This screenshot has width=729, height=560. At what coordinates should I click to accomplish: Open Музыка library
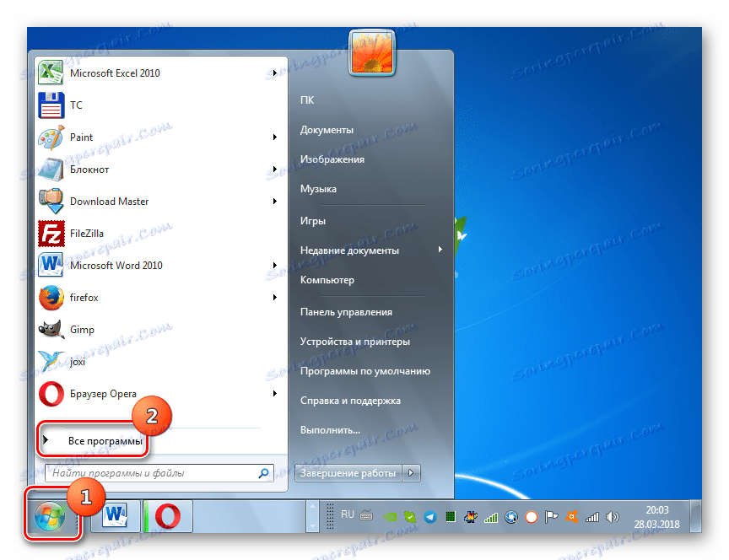coord(318,189)
